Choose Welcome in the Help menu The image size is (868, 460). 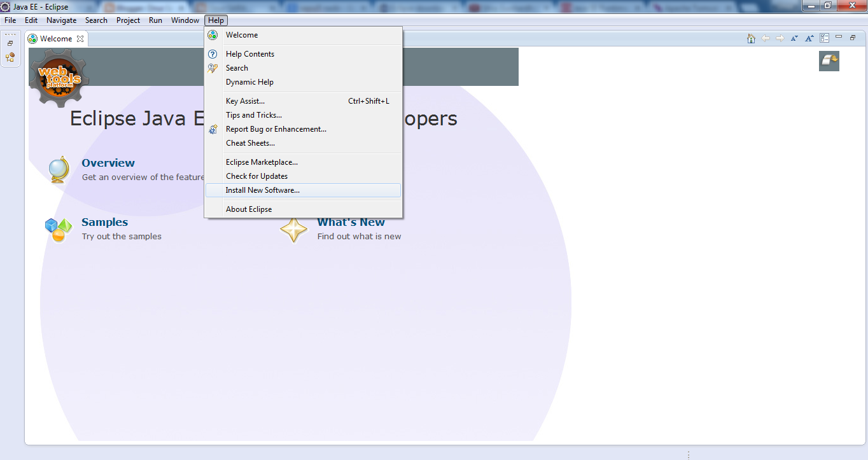304,35
